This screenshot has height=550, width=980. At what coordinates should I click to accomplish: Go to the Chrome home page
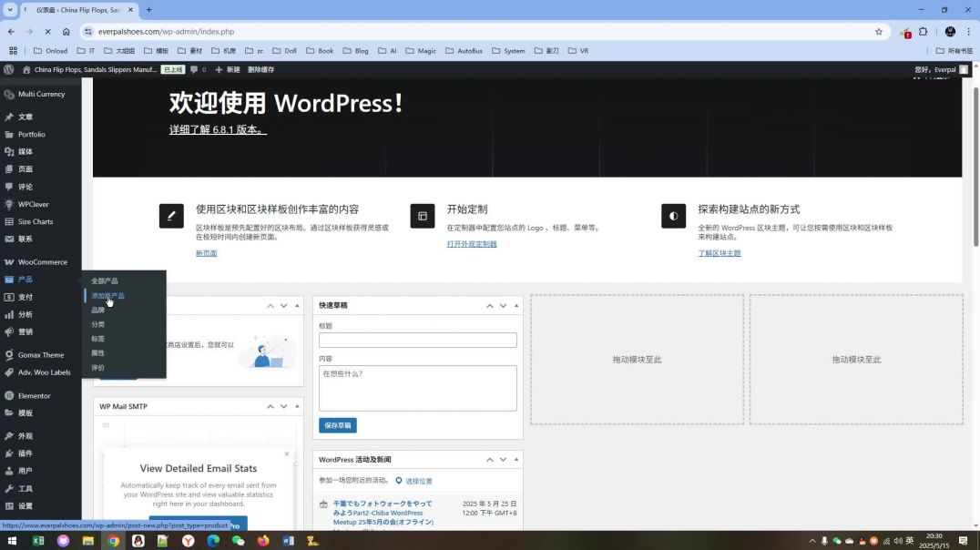pyautogui.click(x=66, y=31)
